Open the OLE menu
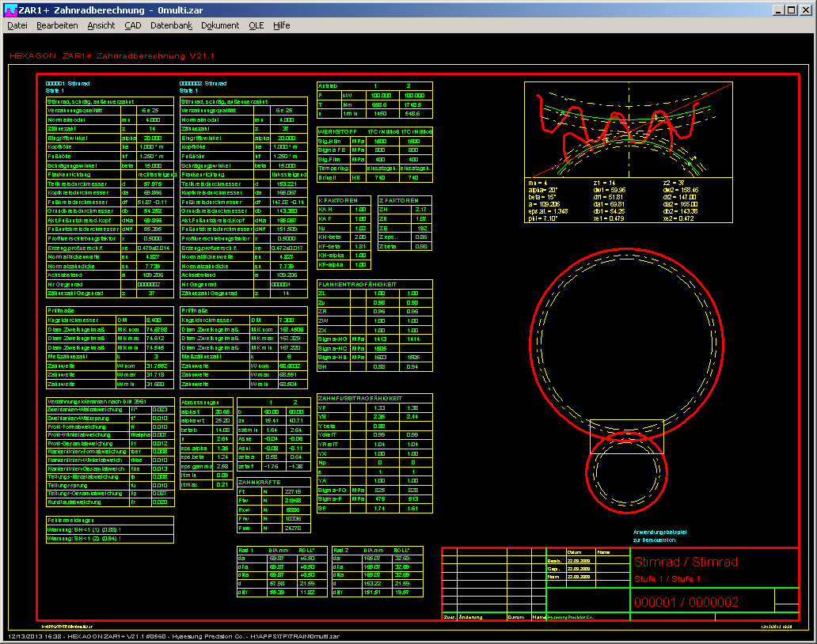Image resolution: width=817 pixels, height=644 pixels. (x=256, y=25)
